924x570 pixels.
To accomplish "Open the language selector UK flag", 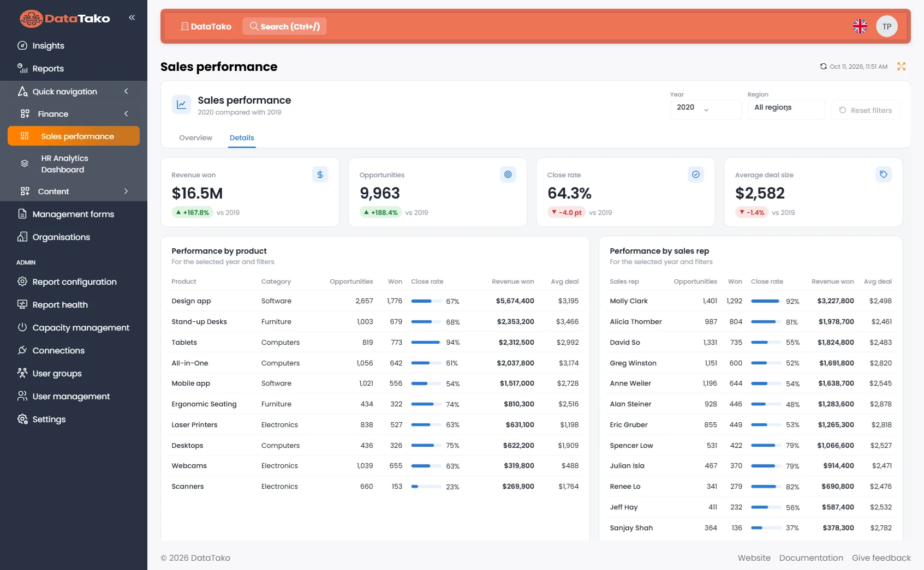I will [860, 26].
